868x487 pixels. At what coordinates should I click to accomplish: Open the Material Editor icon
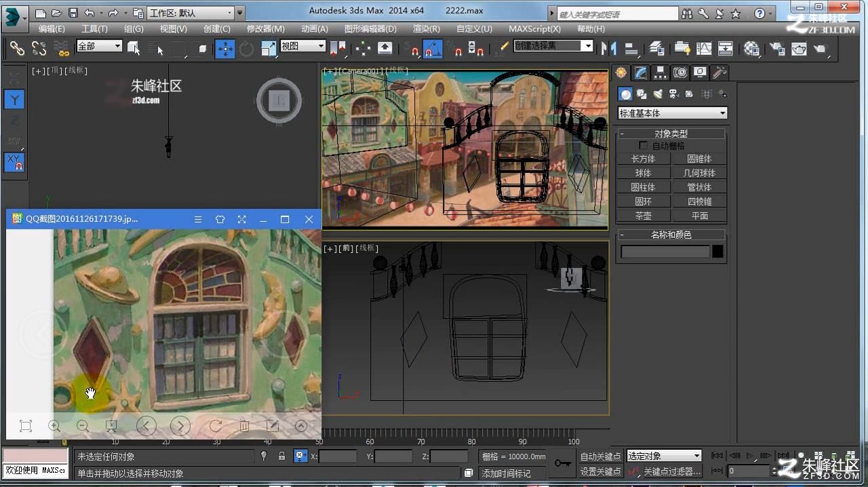coord(751,48)
